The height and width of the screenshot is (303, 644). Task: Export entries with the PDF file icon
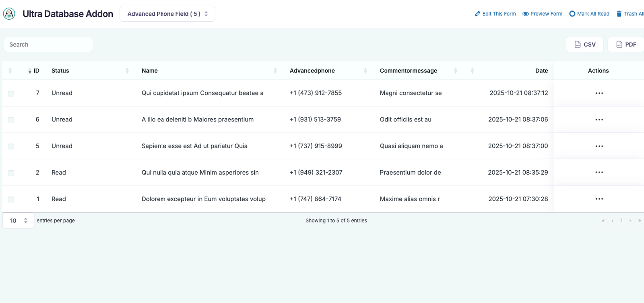[x=619, y=44]
